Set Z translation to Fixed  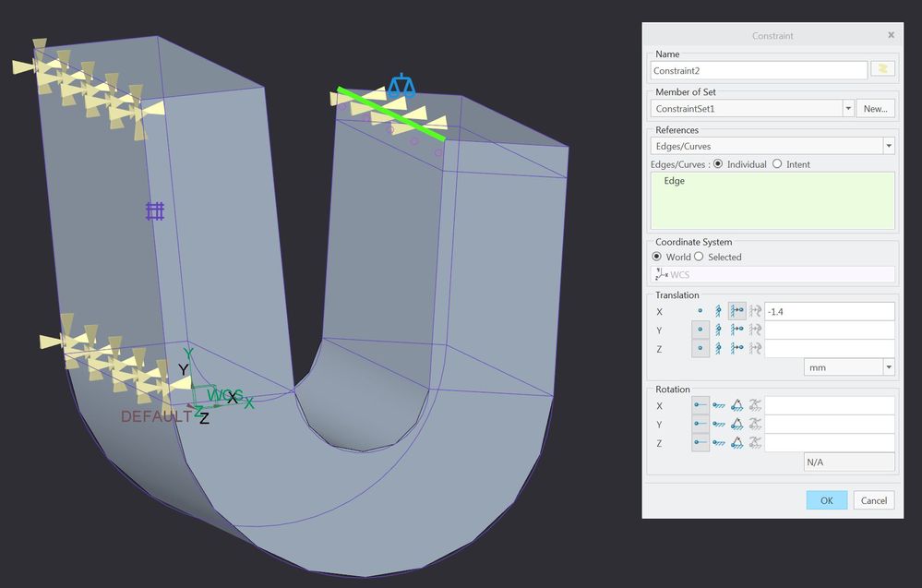coord(719,348)
